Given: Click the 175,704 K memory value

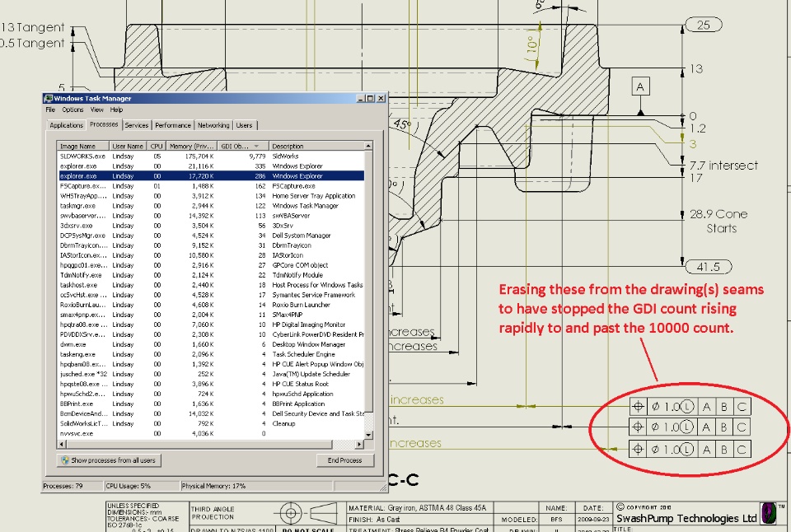Looking at the screenshot, I should 199,156.
